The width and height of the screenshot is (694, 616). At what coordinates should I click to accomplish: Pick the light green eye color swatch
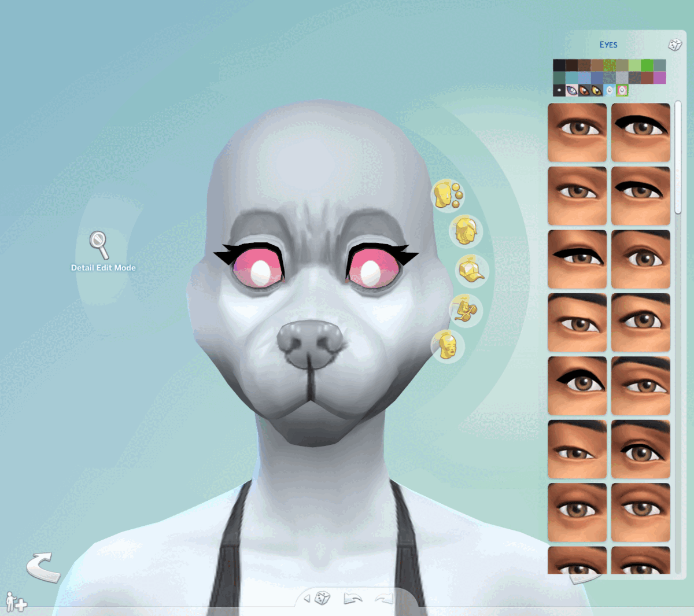tap(634, 65)
